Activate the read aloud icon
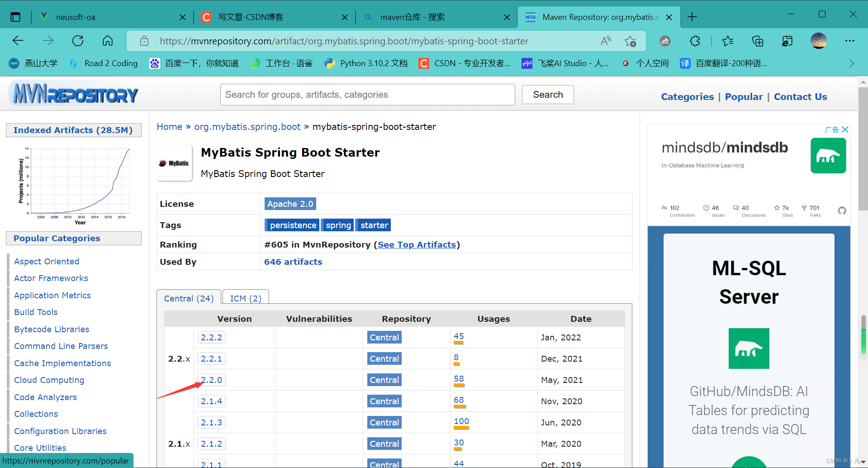This screenshot has width=868, height=468. (606, 41)
